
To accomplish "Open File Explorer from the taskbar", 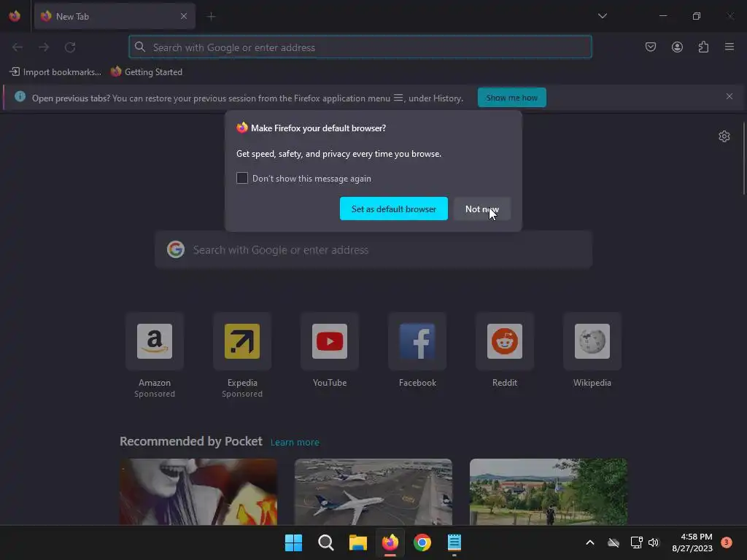I will (x=357, y=542).
